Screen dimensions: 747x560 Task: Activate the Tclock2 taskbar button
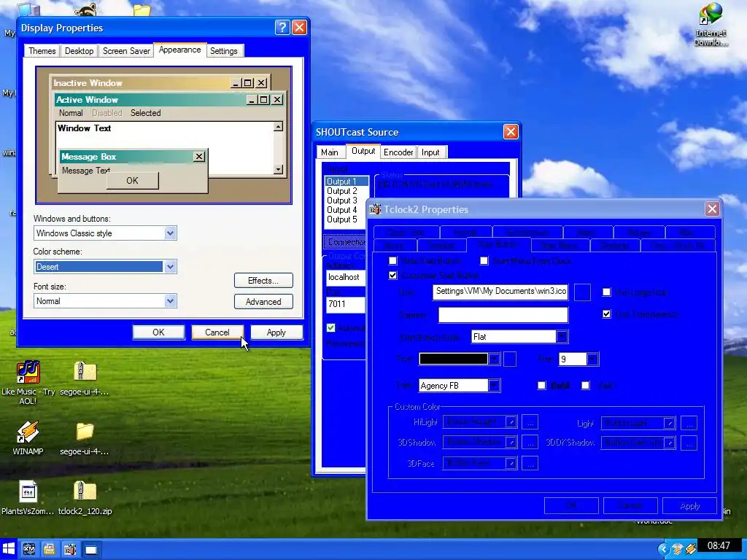tap(70, 550)
